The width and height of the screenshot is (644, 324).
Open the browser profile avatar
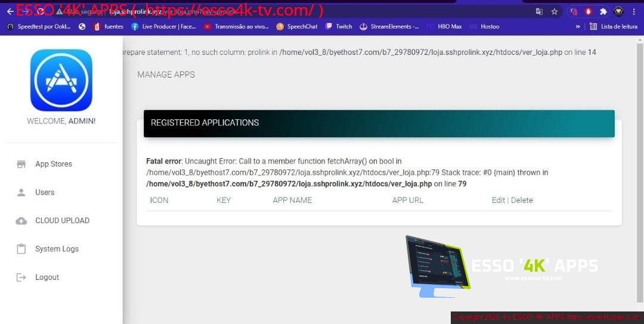tap(618, 11)
